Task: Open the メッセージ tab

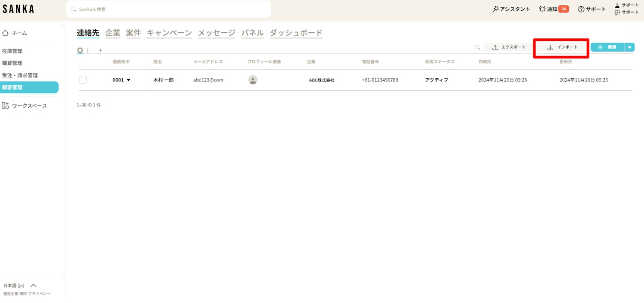Action: click(217, 33)
